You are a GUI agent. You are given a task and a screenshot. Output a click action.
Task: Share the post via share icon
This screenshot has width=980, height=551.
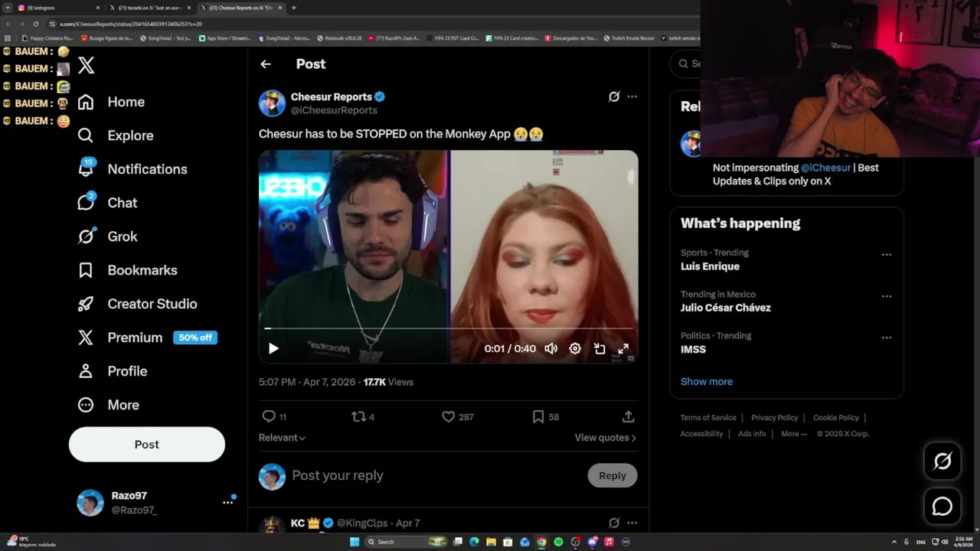tap(628, 417)
